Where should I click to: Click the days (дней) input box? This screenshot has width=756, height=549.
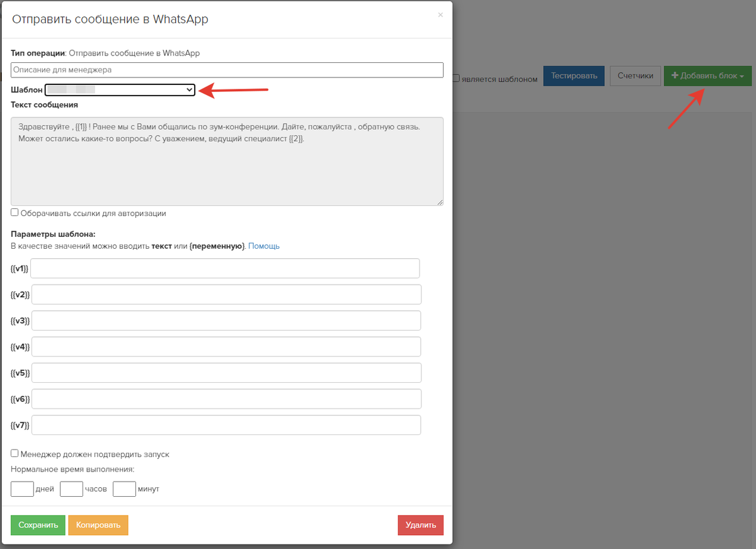coord(22,489)
